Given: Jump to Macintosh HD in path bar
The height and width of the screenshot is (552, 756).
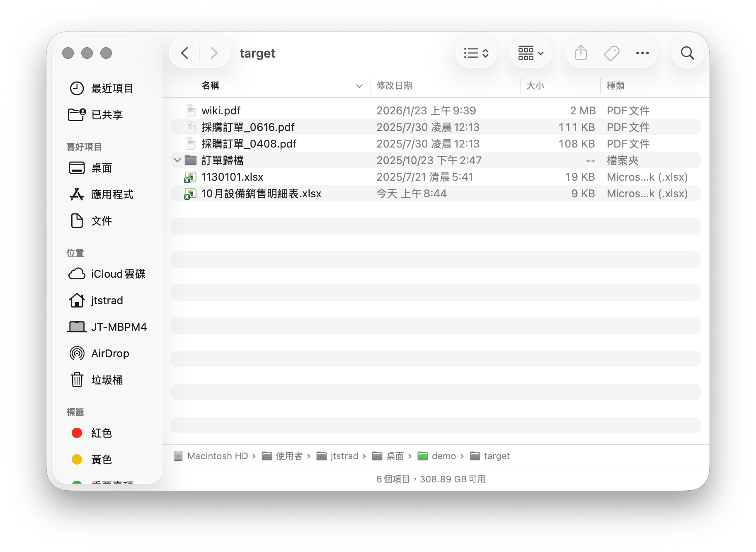Looking at the screenshot, I should pos(217,456).
